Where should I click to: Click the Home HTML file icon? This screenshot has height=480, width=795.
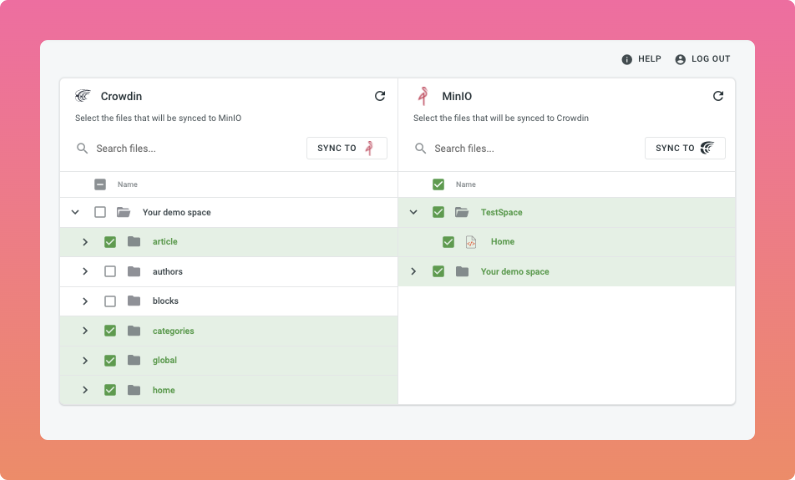[471, 242]
